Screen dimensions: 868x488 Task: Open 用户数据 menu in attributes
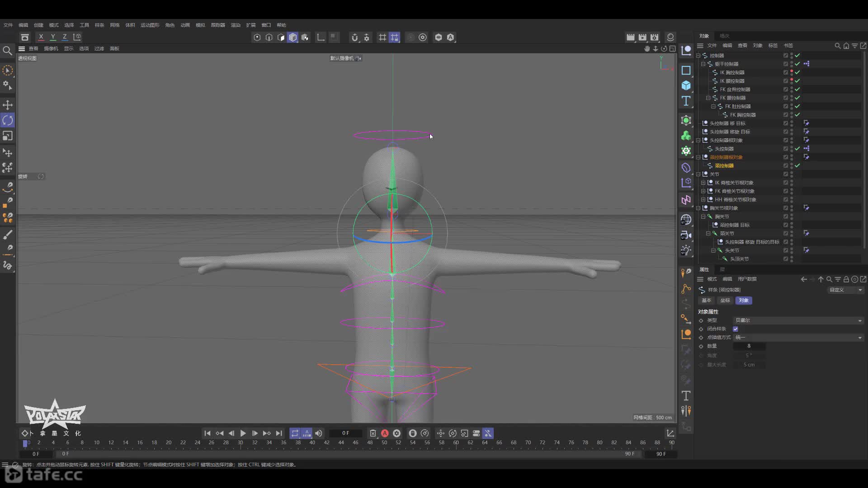(747, 279)
